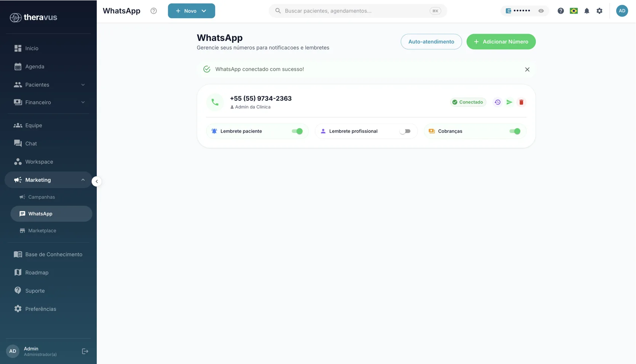Collapse the sidebar with arrow handle

96,181
